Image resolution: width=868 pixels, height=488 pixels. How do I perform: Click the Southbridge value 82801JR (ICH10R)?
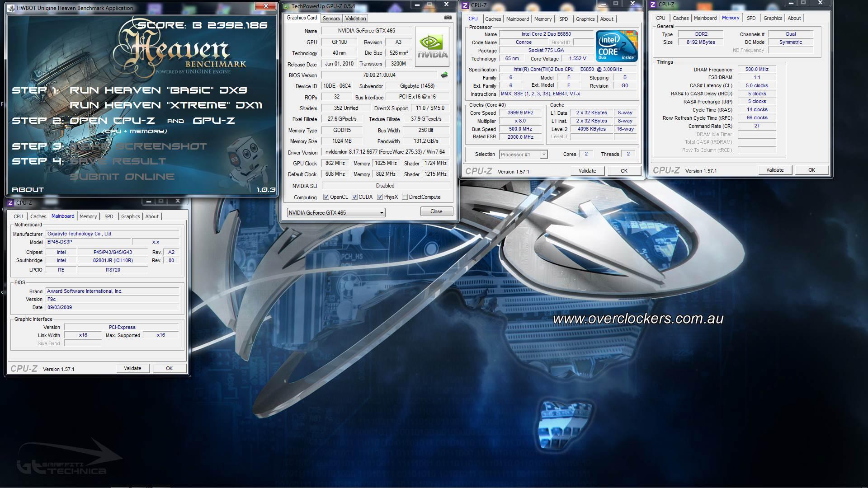click(x=113, y=260)
